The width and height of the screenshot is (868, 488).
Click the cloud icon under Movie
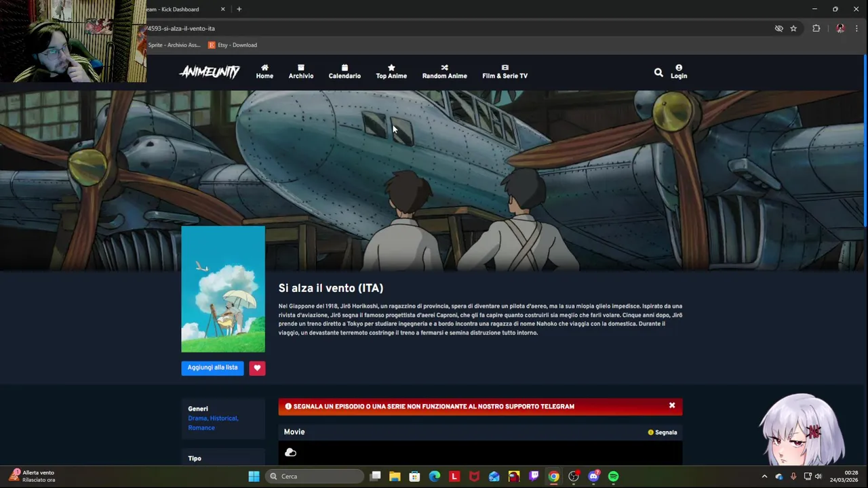tap(290, 452)
